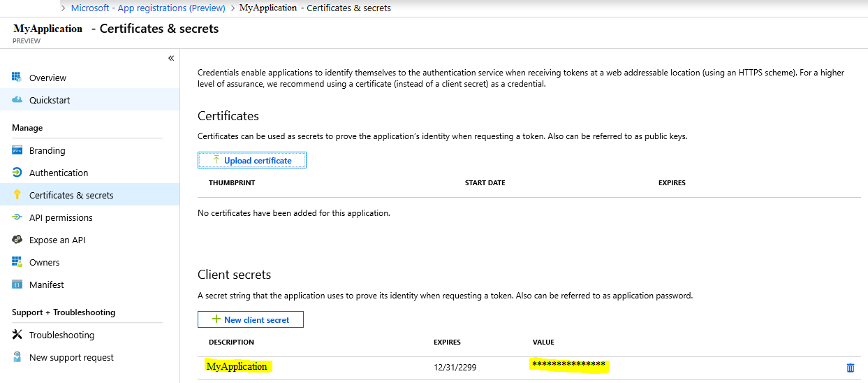This screenshot has height=383, width=868.
Task: Click the 'No certificates have been added' message
Action: (x=294, y=212)
